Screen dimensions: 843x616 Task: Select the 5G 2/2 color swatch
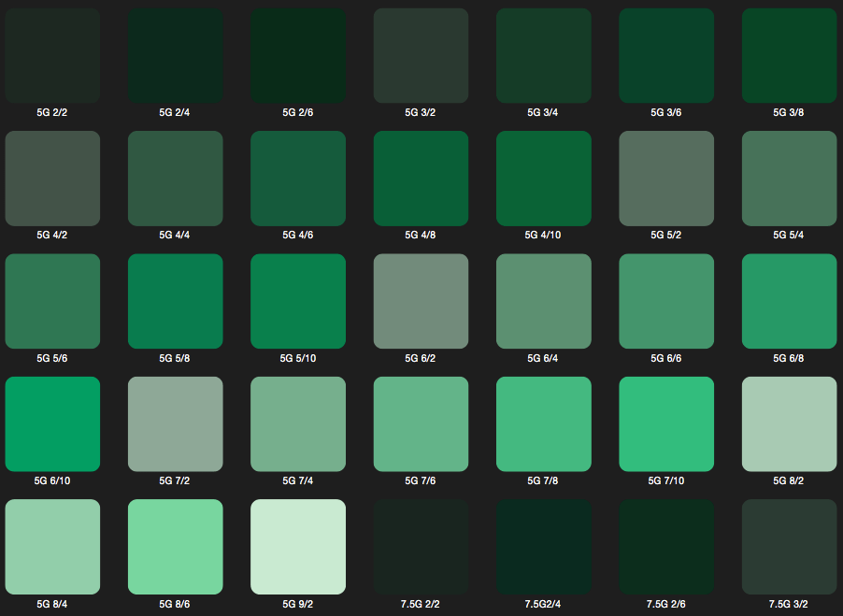pyautogui.click(x=52, y=55)
